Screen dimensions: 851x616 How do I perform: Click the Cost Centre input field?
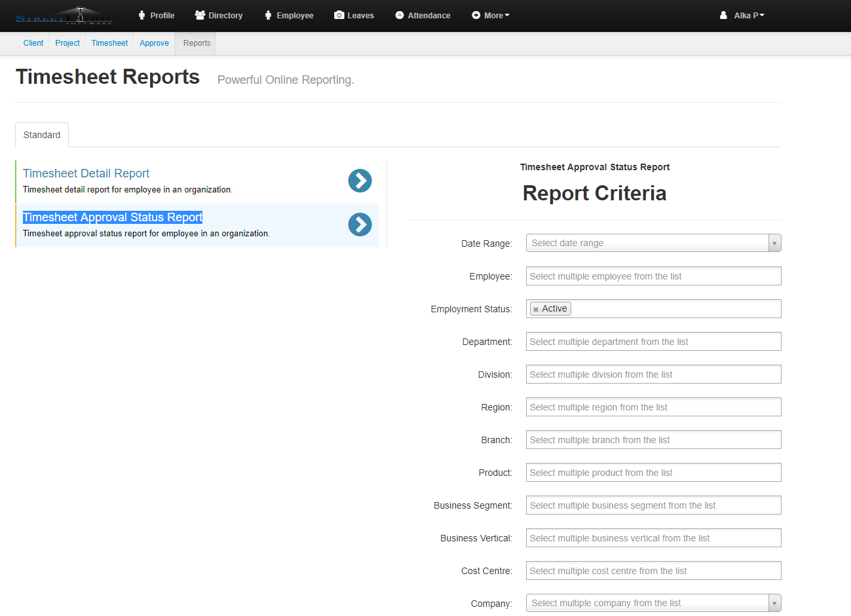click(653, 571)
